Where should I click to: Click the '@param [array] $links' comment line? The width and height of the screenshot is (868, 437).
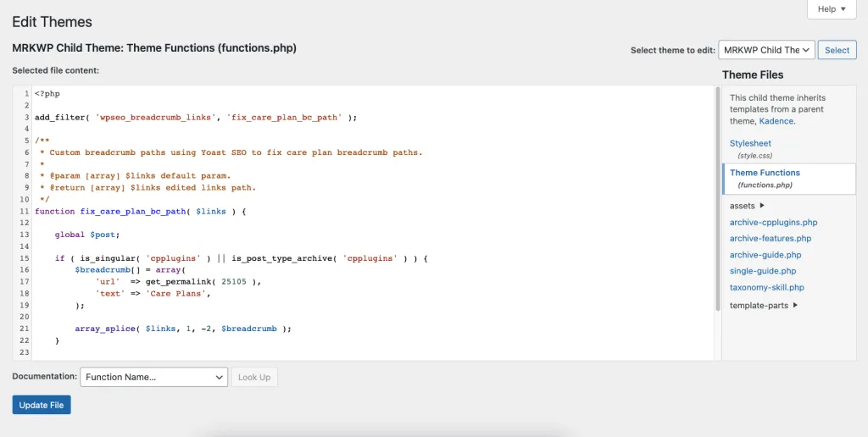pos(135,176)
